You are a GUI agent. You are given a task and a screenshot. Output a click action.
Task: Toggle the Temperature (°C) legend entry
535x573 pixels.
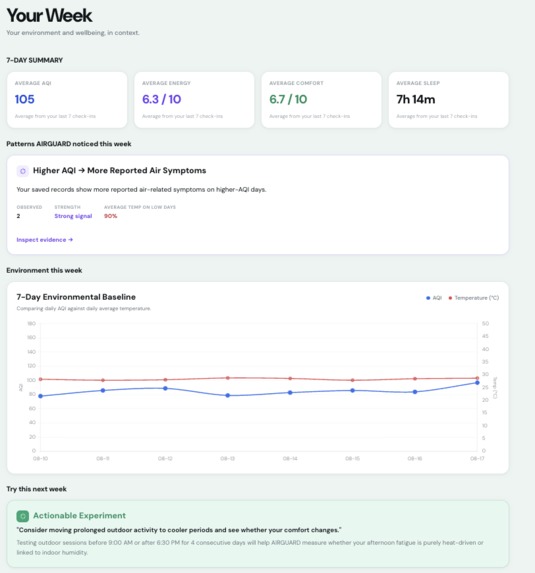point(474,298)
